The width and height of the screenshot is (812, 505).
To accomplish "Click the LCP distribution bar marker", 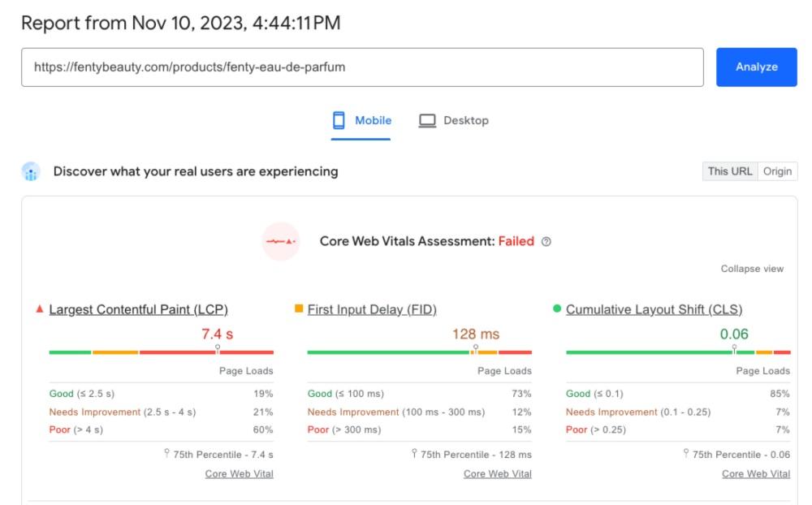I will 217,349.
